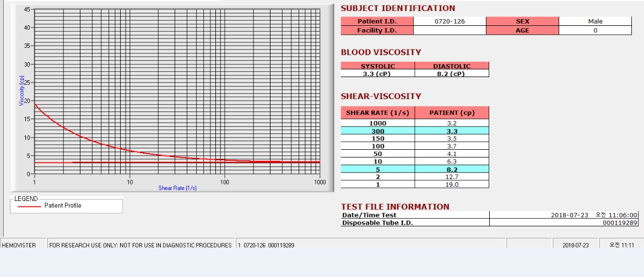Click the SYSTOLIC column header
This screenshot has height=277, width=644.
click(x=378, y=66)
